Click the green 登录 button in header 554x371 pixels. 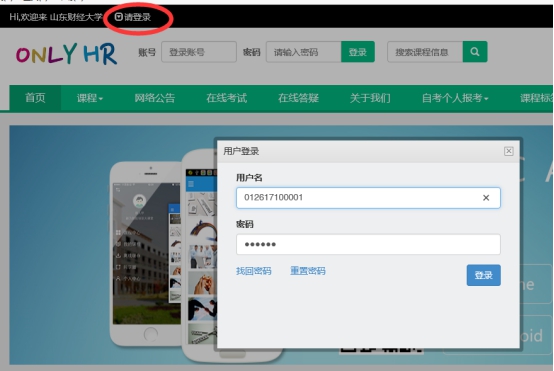point(358,52)
